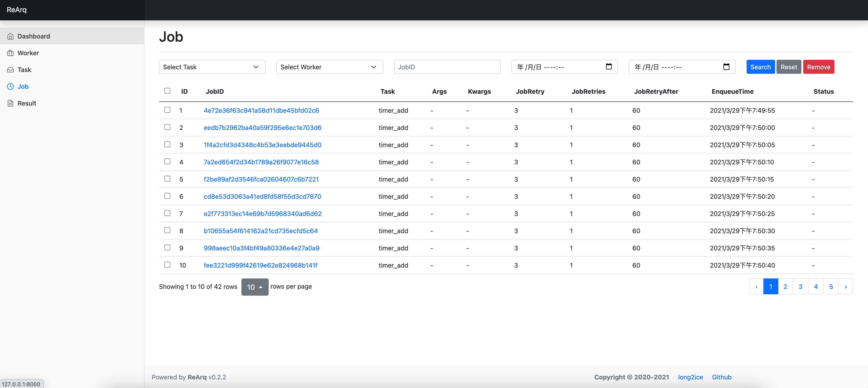Click the Job clock icon

[x=10, y=86]
